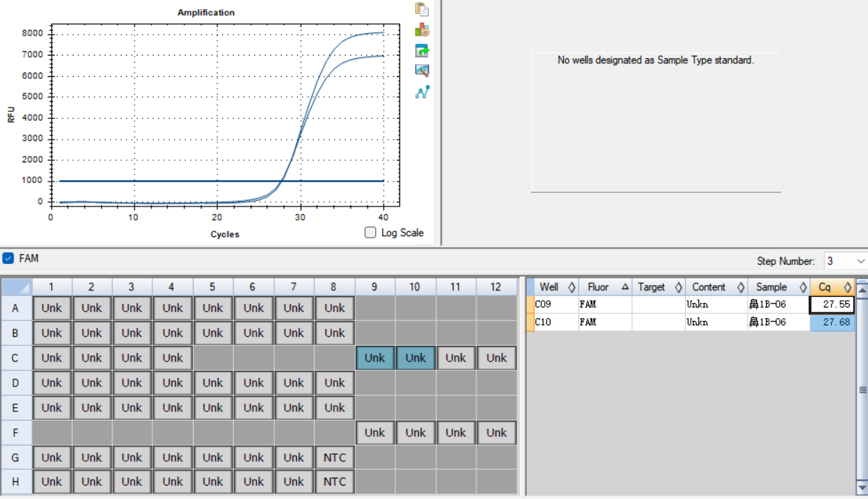868x499 pixels.
Task: Select well F9 Unk
Action: [x=375, y=433]
